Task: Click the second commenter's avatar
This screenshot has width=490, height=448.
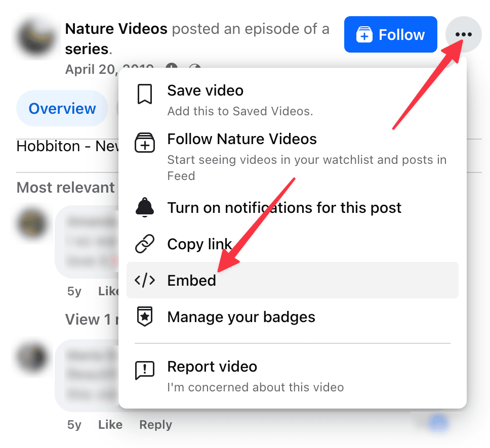Action: pyautogui.click(x=32, y=357)
